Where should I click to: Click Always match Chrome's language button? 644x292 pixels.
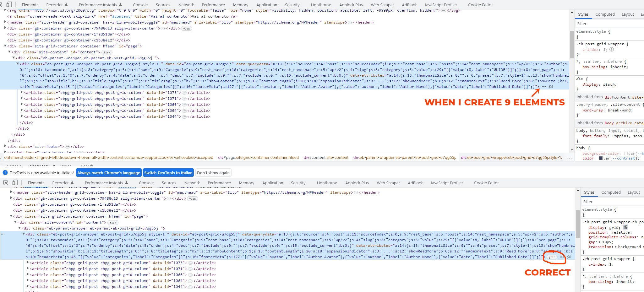click(109, 173)
